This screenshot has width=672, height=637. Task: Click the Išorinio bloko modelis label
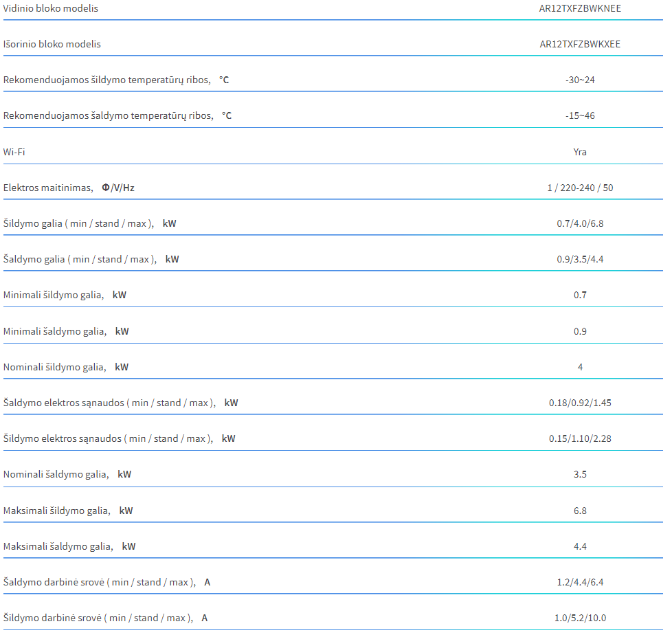[x=52, y=44]
